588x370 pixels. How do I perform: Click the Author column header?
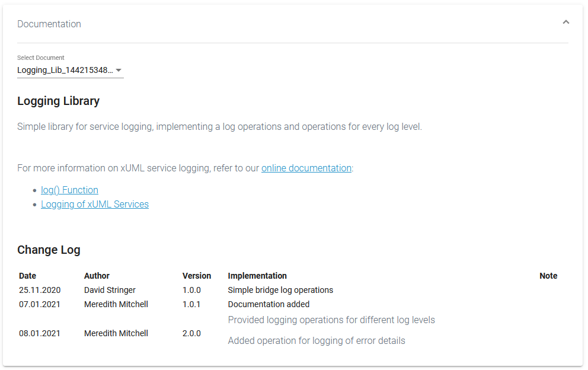pyautogui.click(x=98, y=276)
